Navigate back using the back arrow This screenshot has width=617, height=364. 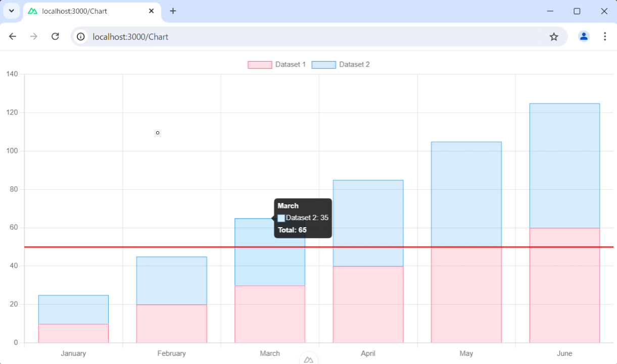pyautogui.click(x=12, y=36)
